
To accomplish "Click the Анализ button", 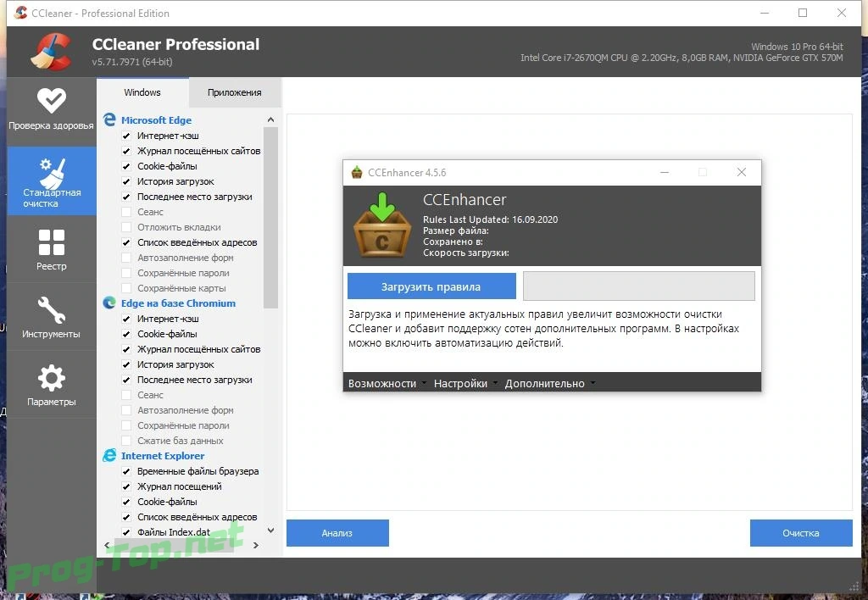I will (x=337, y=532).
